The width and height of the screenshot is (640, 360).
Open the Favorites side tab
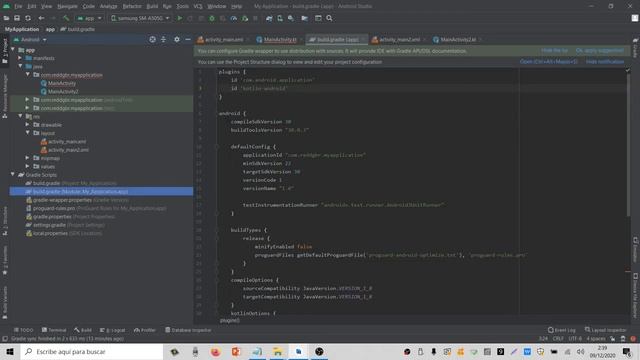coord(5,259)
